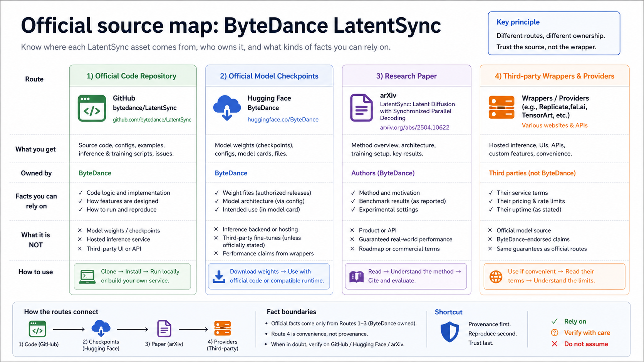Click Authors (ByteDance) owner text
Viewport: 644px width, 362px height.
383,173
